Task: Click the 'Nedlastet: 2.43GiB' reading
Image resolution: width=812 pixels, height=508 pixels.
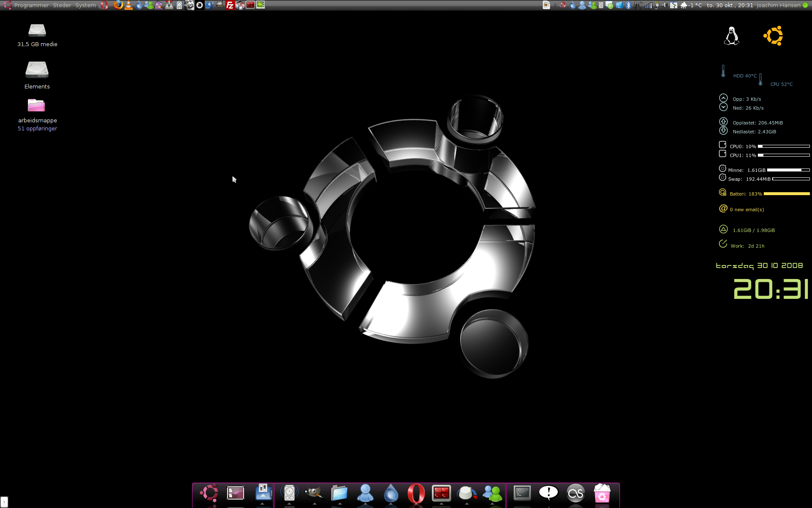Action: point(754,132)
